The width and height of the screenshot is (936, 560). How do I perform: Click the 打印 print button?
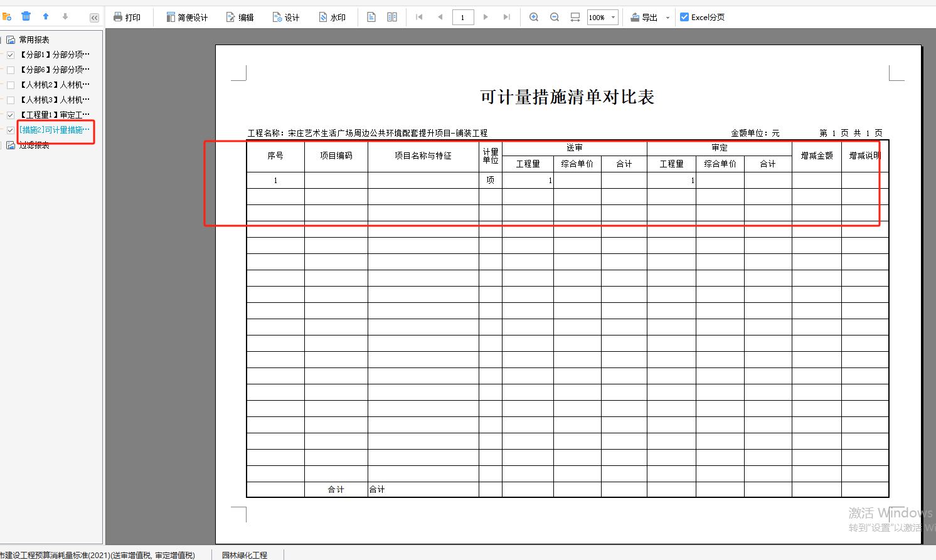pos(127,17)
